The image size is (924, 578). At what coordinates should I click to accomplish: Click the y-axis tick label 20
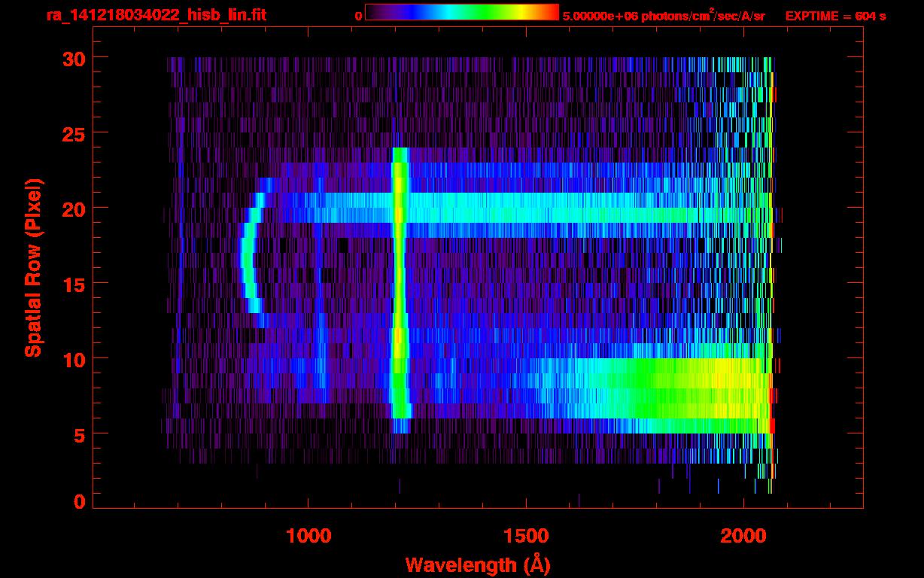(73, 208)
